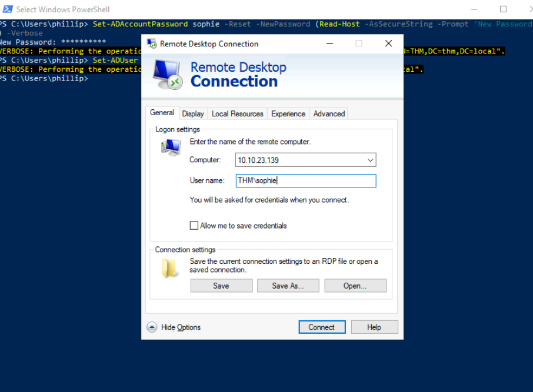
Task: Minimize the Remote Desktop Connection dialog
Action: tap(329, 43)
